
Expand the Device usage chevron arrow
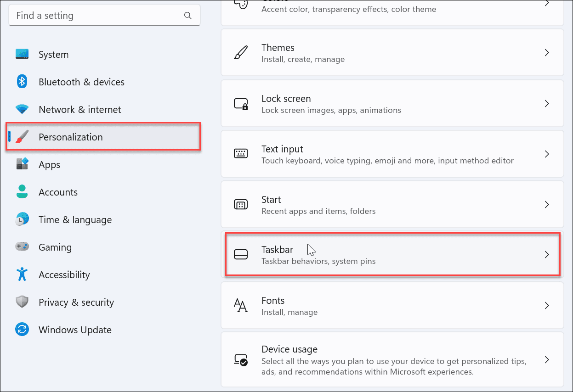547,359
